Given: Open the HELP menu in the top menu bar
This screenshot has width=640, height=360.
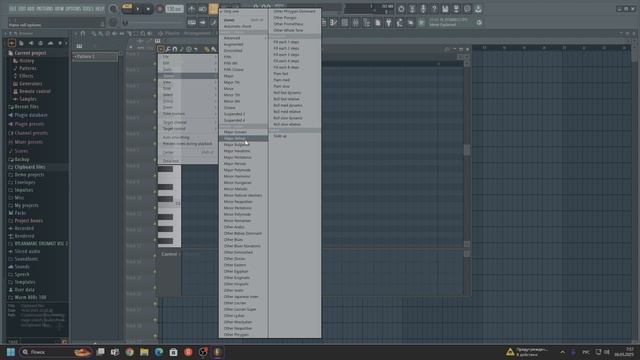Looking at the screenshot, I should pyautogui.click(x=100, y=9).
